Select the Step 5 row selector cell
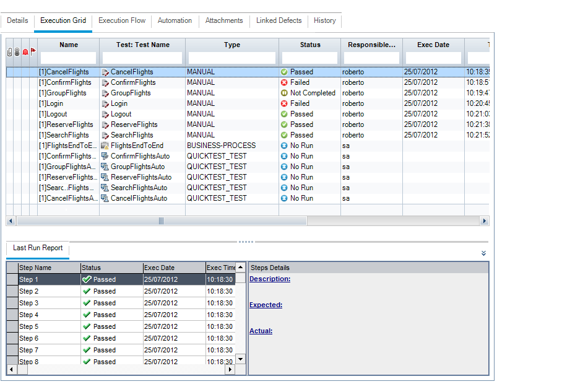The image size is (588, 384). [x=12, y=326]
